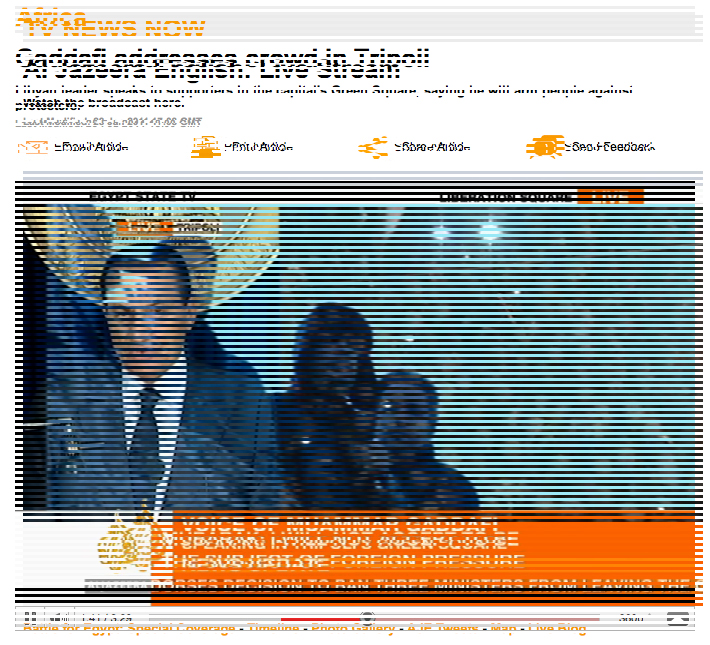Open the Battle for Egypt Special Coverage link
Viewport: 710px width, 645px height.
point(129,628)
